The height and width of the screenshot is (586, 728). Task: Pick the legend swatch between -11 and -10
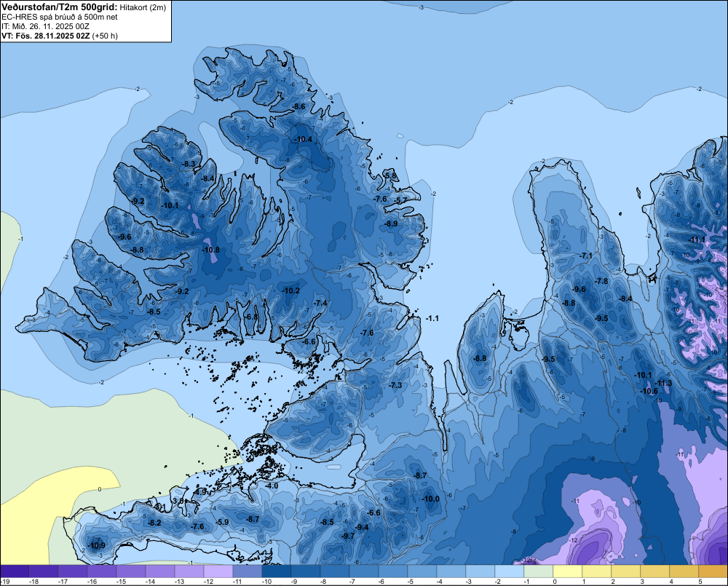(x=247, y=571)
